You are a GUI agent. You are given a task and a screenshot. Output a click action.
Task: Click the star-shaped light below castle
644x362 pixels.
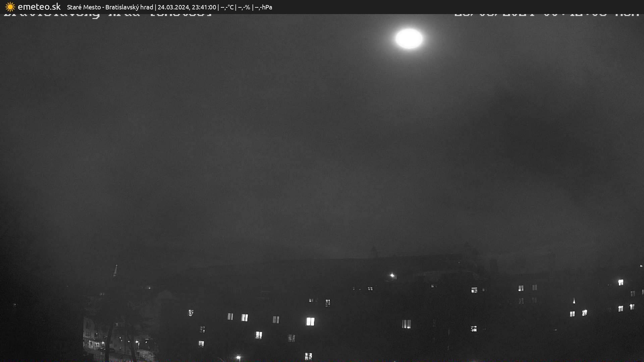click(392, 276)
